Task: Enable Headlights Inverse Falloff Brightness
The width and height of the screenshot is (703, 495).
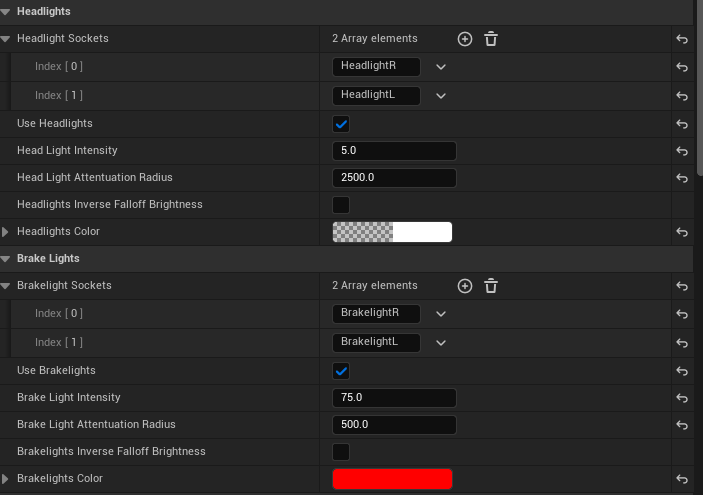Action: pyautogui.click(x=341, y=205)
